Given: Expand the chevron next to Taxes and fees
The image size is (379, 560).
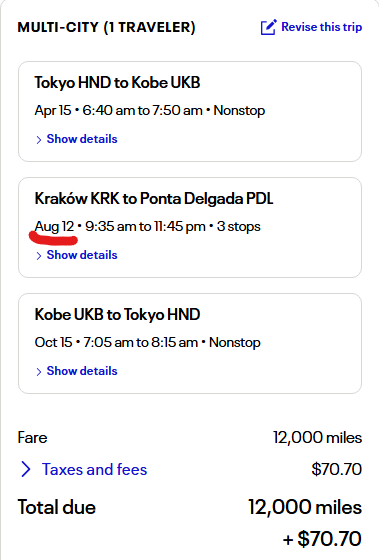Looking at the screenshot, I should click(x=26, y=469).
